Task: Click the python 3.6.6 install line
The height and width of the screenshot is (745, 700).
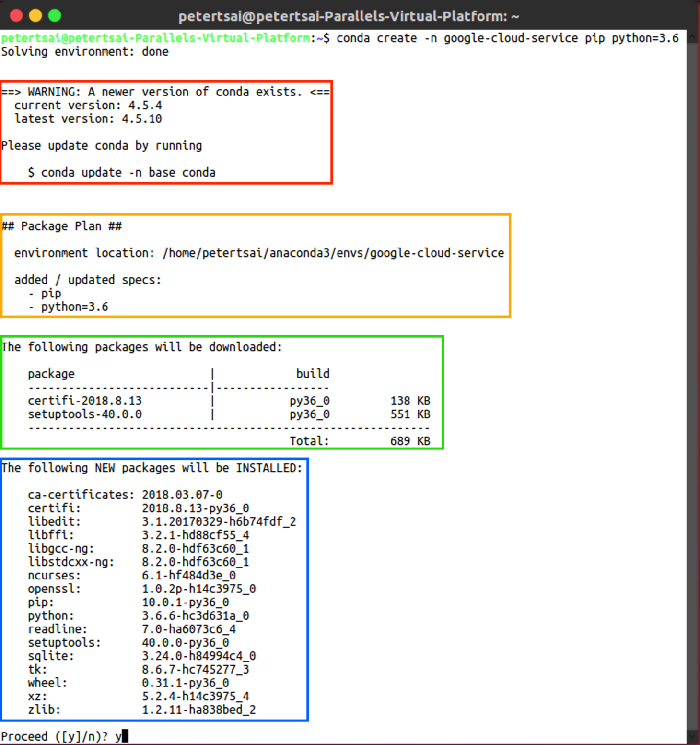Action: point(138,616)
